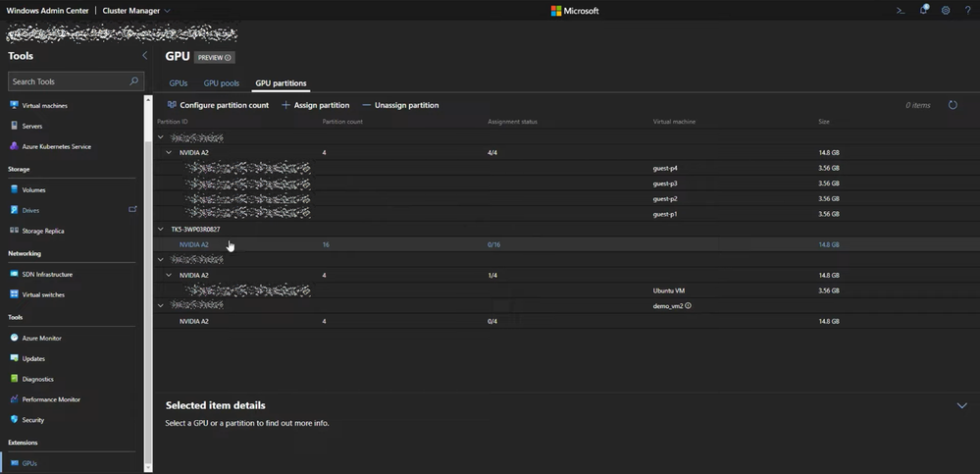The height and width of the screenshot is (474, 980).
Task: Open Azure Kubernetes Service link
Action: point(56,147)
